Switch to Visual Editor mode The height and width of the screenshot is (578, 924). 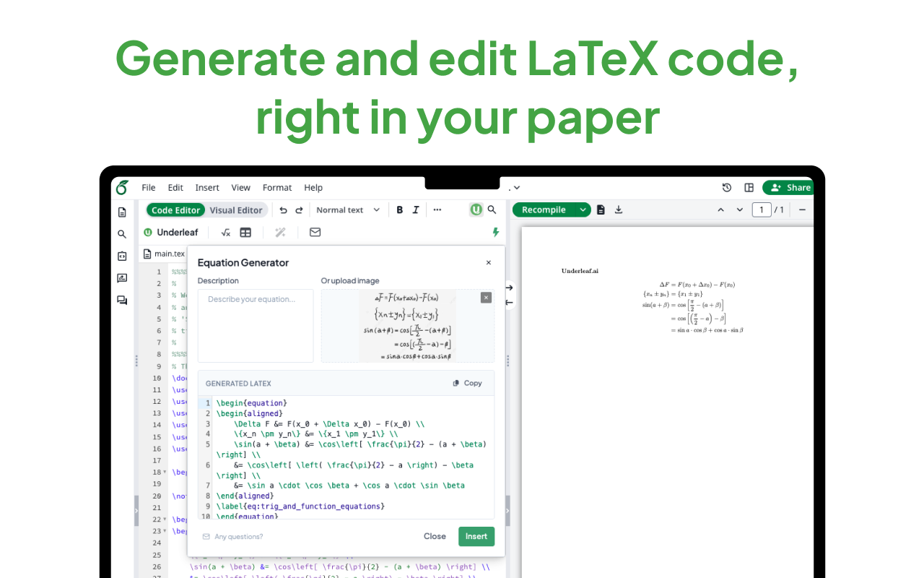[x=236, y=210]
